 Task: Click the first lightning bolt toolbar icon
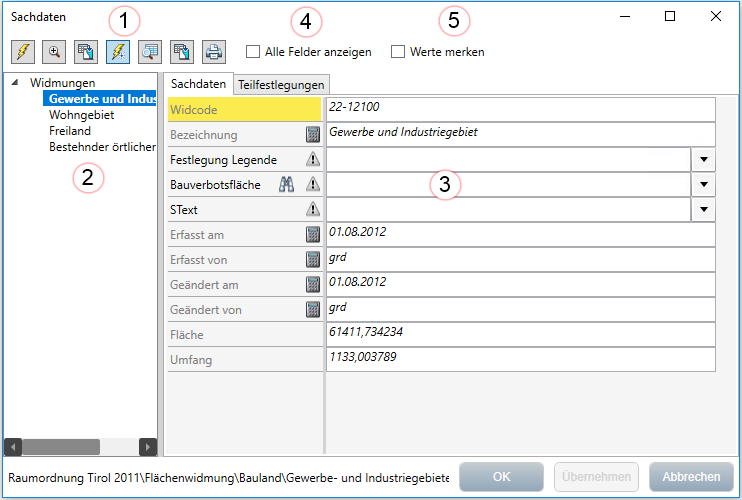click(23, 52)
